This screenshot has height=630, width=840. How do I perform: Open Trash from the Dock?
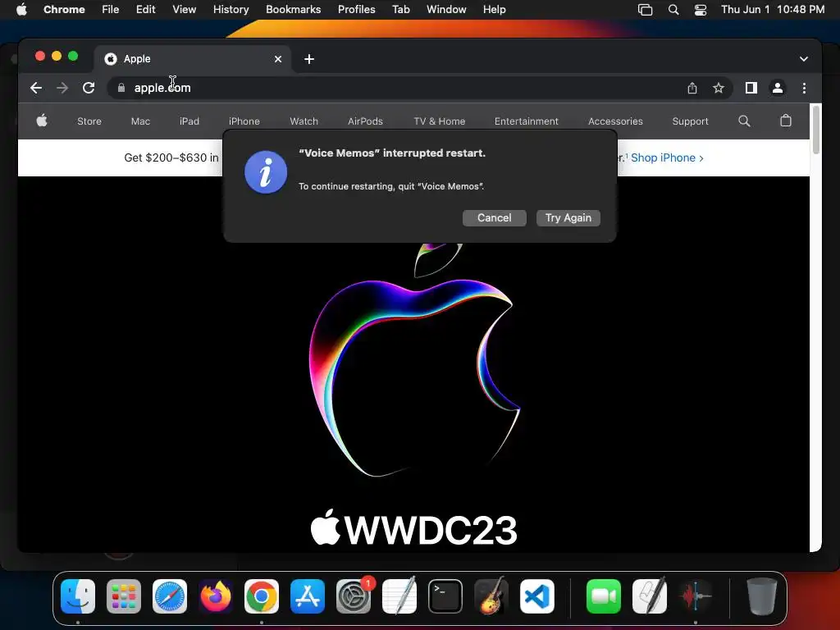(761, 596)
